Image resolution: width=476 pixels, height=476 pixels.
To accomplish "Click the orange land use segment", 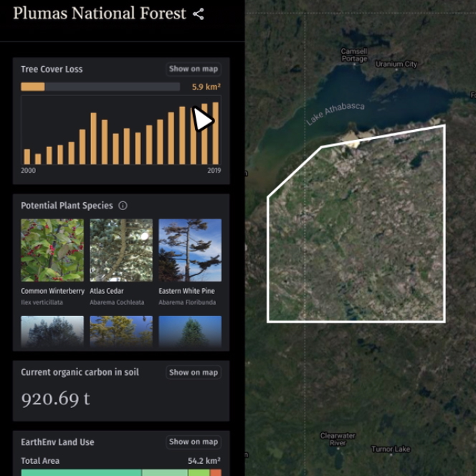I will (216, 472).
